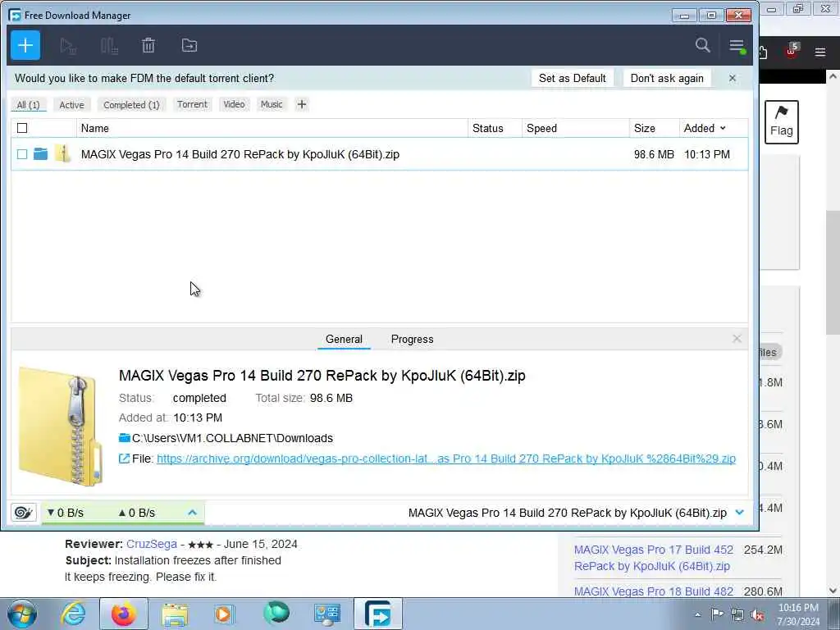The image size is (840, 630).
Task: Launch Internet Explorer from taskbar
Action: click(73, 614)
